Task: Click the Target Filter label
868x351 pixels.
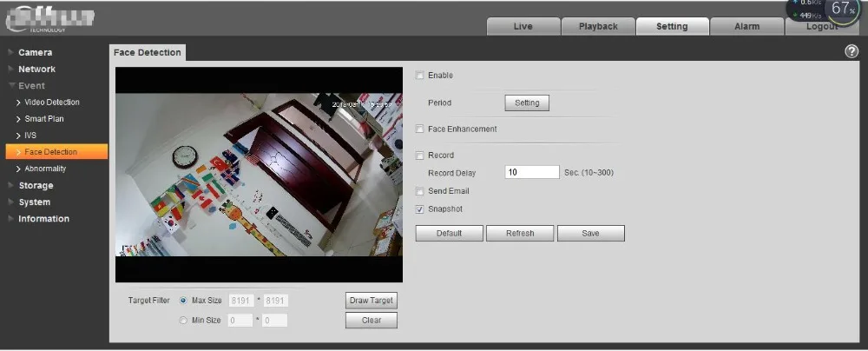Action: (149, 301)
